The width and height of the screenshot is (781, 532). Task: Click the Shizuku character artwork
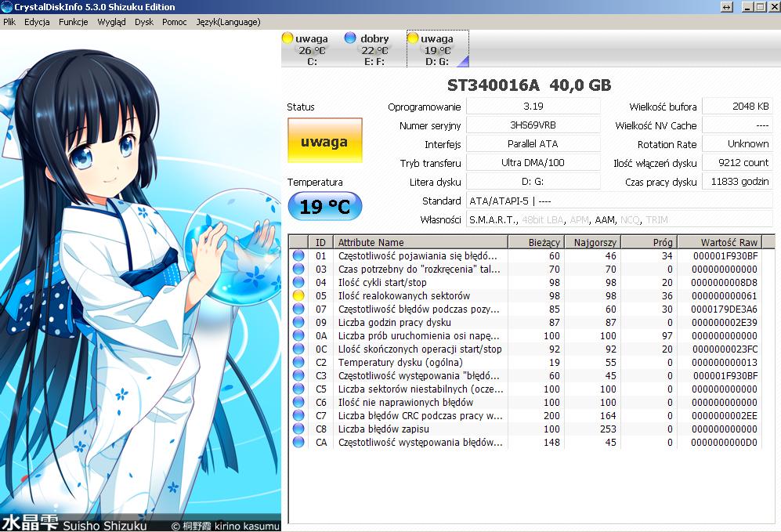pos(140,281)
